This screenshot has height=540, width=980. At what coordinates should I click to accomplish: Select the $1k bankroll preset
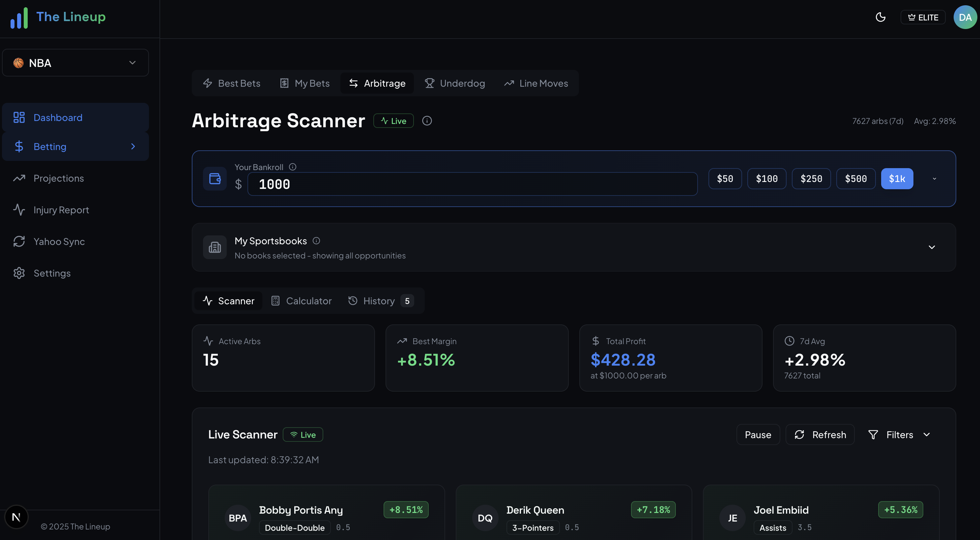[x=897, y=178]
